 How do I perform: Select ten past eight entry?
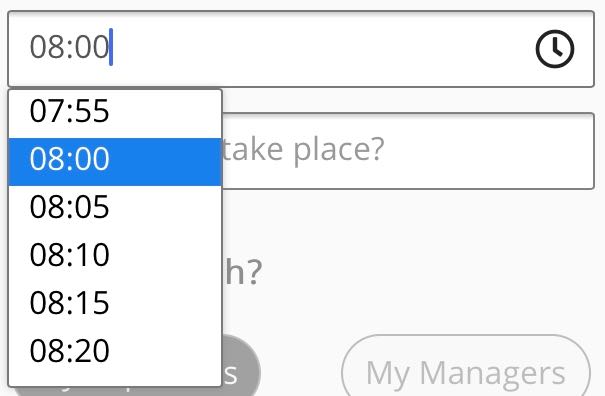pyautogui.click(x=115, y=257)
